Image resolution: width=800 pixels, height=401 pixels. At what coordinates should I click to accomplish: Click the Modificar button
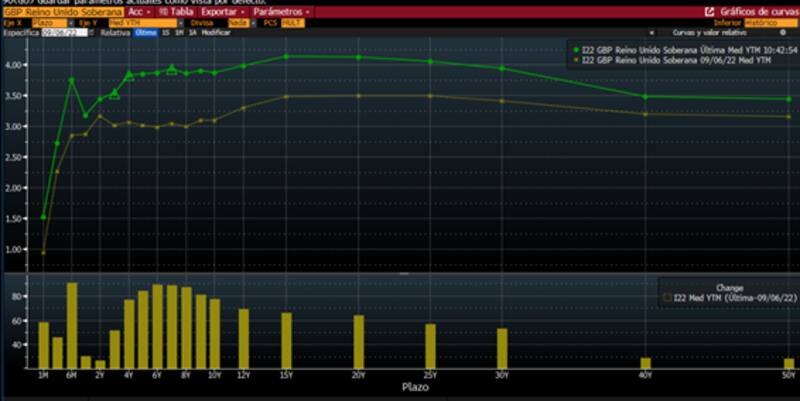click(215, 32)
